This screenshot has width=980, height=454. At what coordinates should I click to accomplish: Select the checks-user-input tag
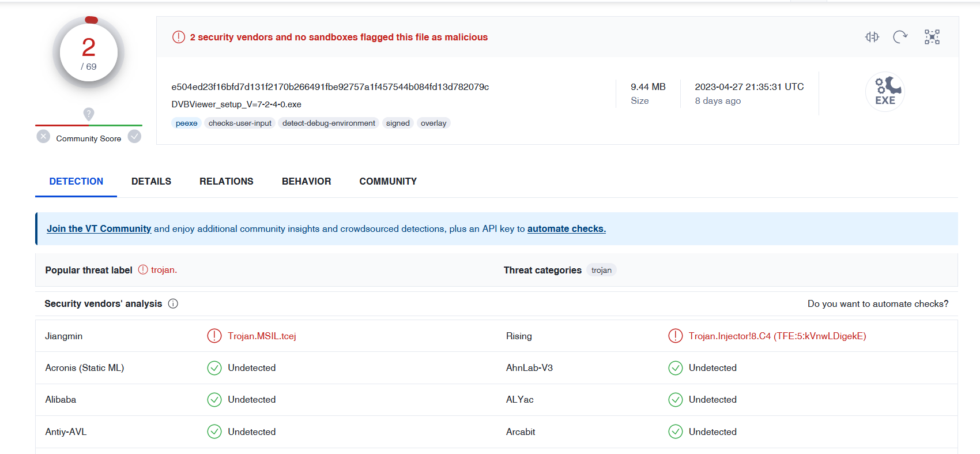point(240,123)
